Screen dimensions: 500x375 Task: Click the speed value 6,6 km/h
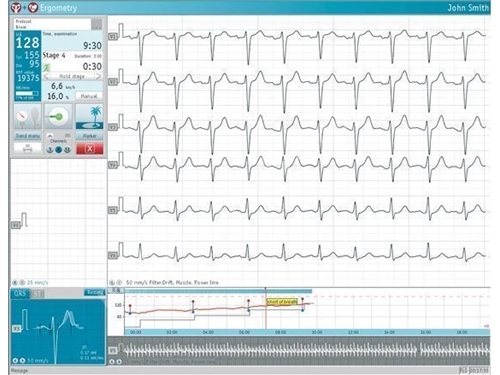63,86
